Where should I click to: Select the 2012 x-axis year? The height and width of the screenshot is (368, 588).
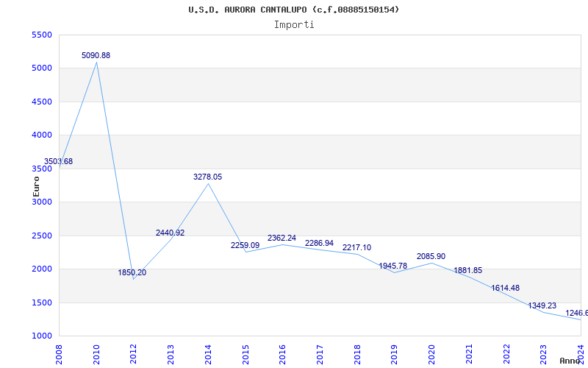pyautogui.click(x=134, y=354)
